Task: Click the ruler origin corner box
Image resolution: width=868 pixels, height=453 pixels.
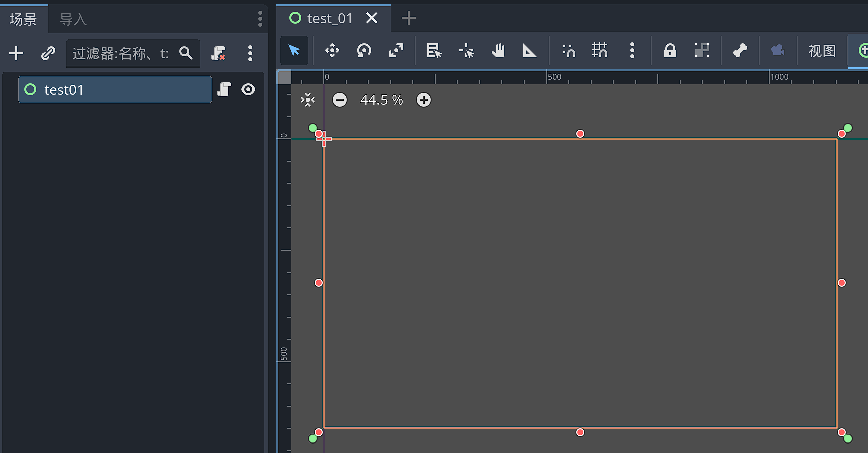Action: [284, 77]
